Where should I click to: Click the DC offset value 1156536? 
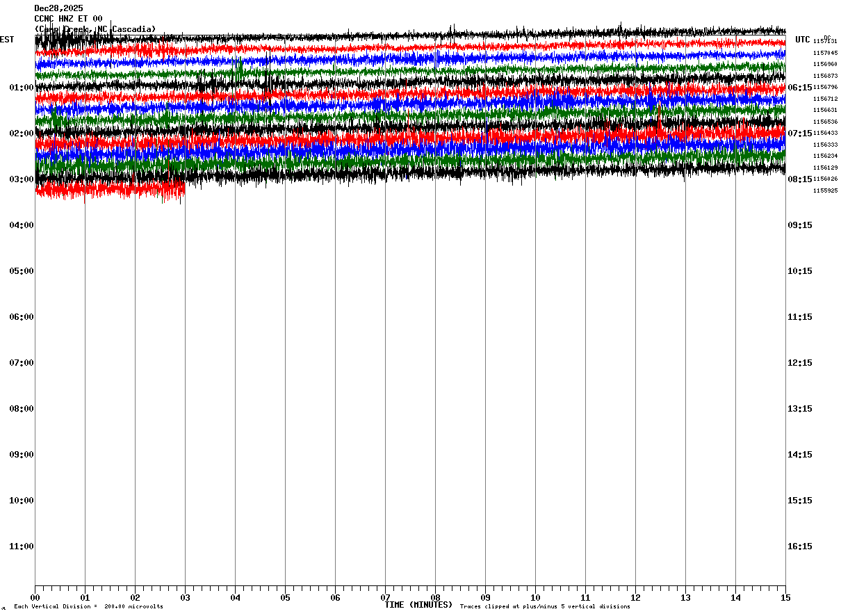coord(825,122)
